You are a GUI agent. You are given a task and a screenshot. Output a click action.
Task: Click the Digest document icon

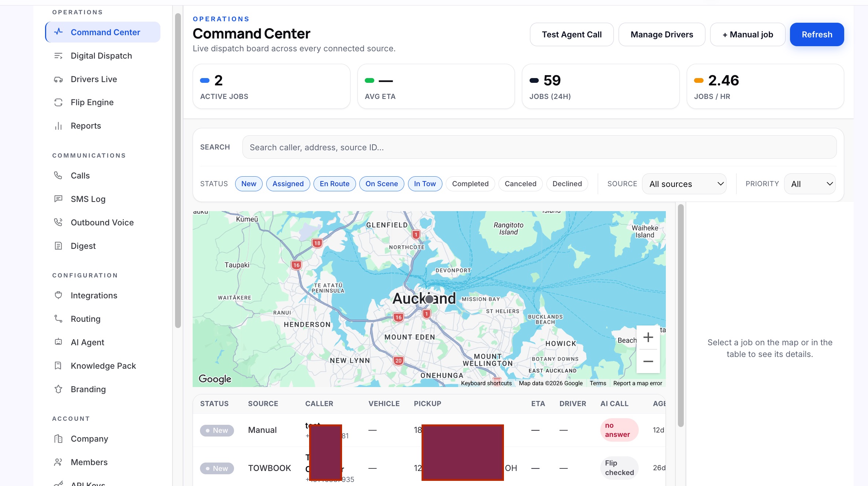click(58, 246)
